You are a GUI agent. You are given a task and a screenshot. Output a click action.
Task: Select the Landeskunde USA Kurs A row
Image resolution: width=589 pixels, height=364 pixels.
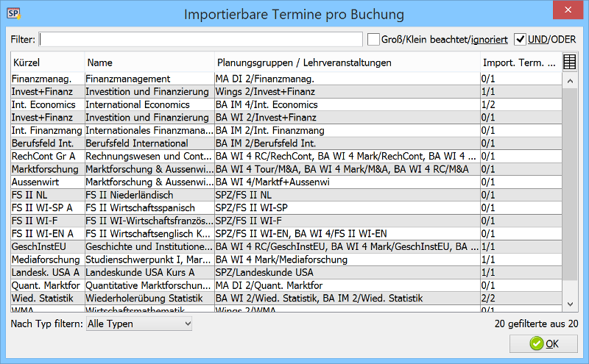pyautogui.click(x=286, y=272)
